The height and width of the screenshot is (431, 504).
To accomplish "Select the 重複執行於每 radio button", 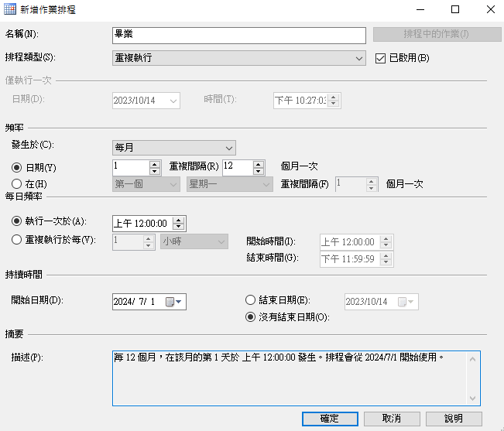I will point(17,240).
